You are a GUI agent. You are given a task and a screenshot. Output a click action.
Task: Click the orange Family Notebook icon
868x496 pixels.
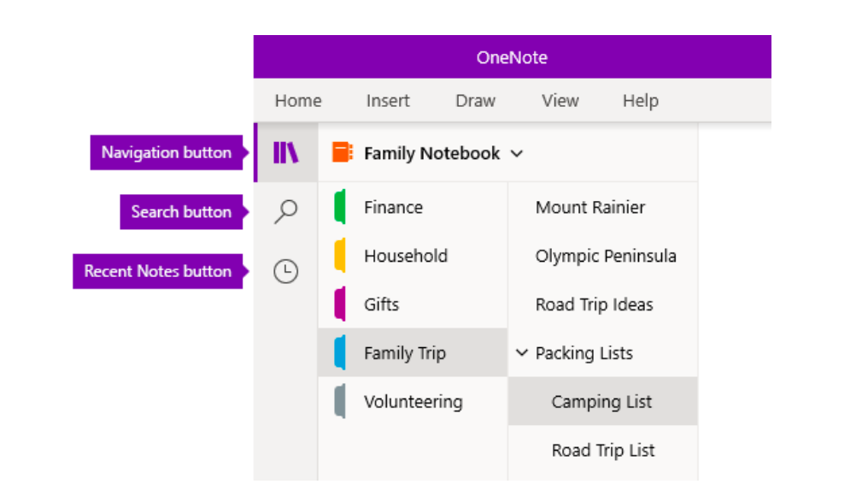tap(342, 152)
